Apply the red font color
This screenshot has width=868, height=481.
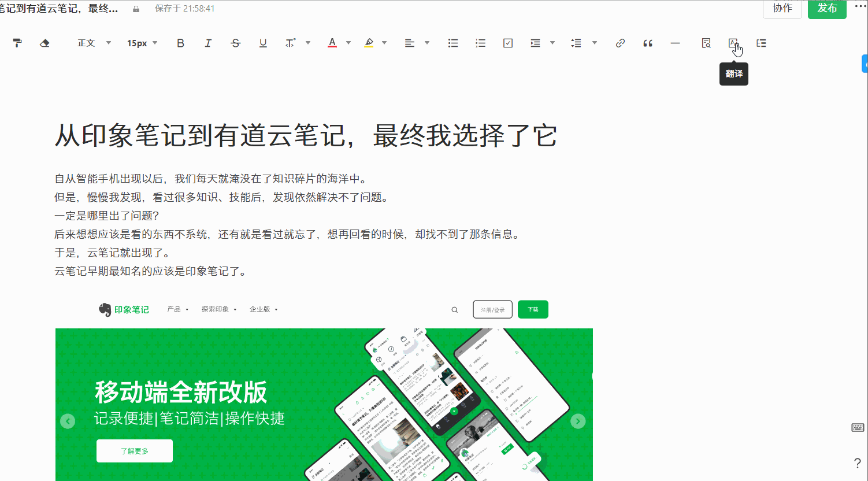(x=332, y=43)
